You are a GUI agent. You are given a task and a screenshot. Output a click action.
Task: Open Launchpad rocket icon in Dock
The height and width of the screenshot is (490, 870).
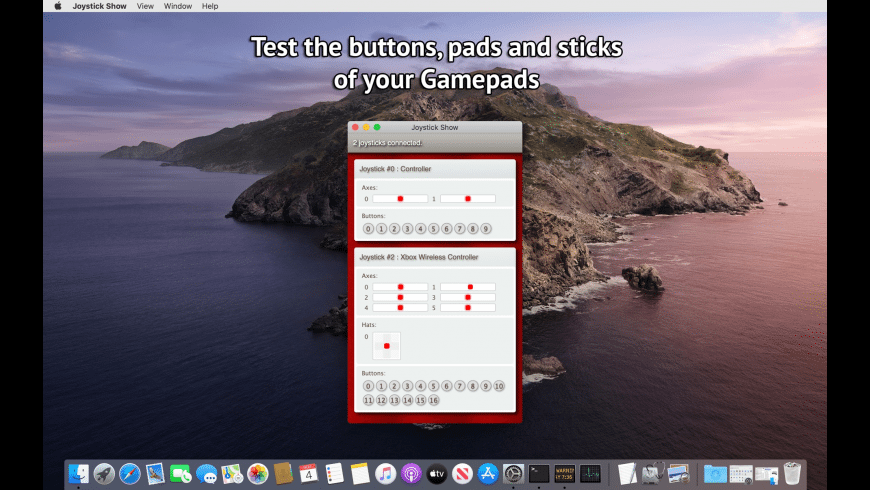pyautogui.click(x=104, y=474)
